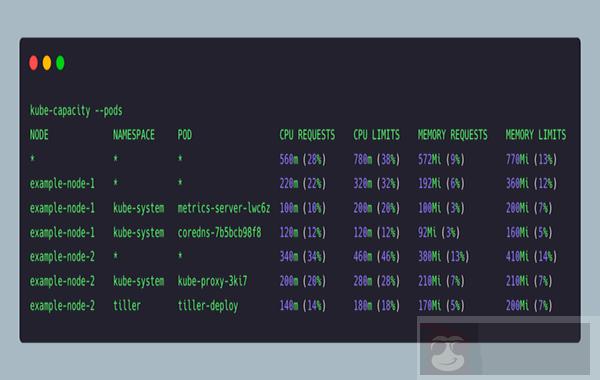Select the CPU LIMITS column header
600x380 pixels.
click(x=376, y=135)
